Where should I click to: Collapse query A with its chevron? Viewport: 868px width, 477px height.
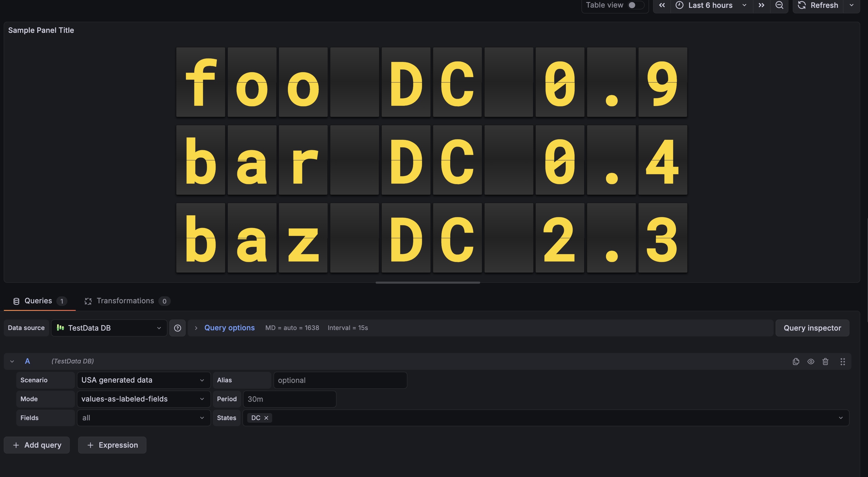tap(12, 361)
